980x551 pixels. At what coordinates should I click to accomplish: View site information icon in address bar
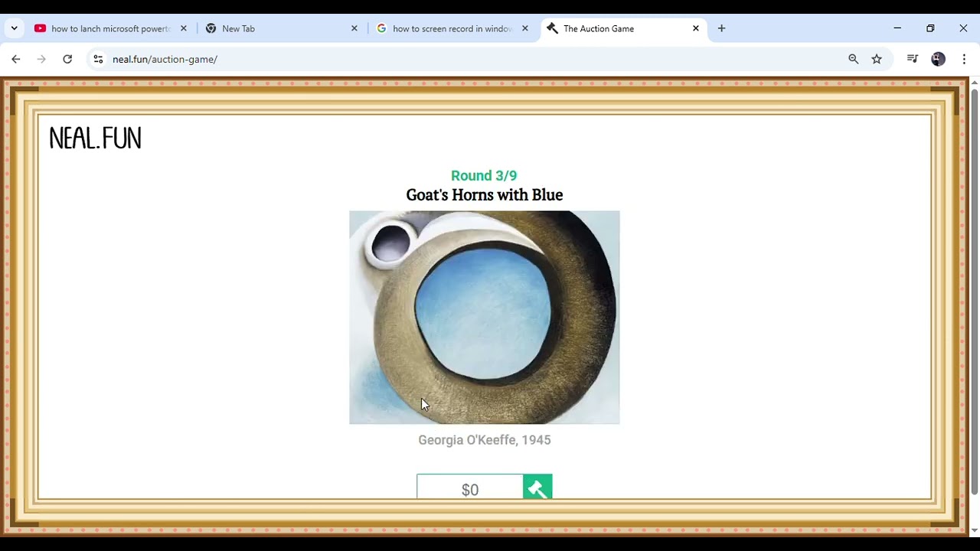point(98,59)
